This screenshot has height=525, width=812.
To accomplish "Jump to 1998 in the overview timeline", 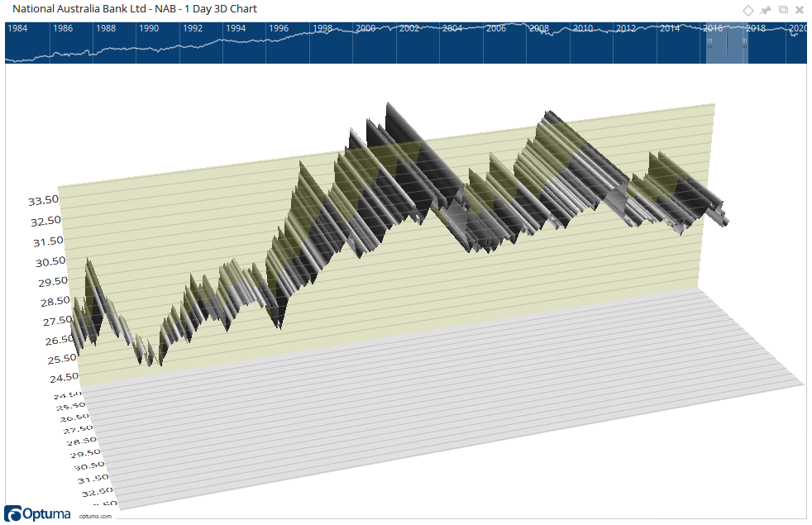I will pyautogui.click(x=322, y=28).
